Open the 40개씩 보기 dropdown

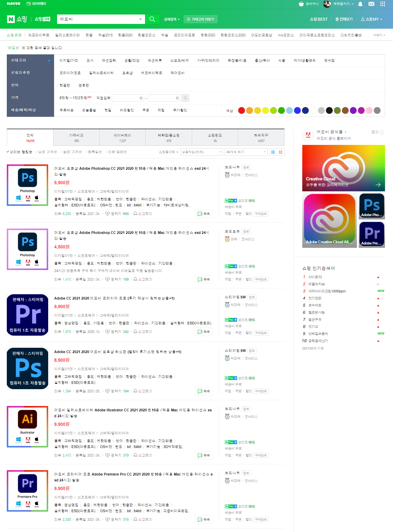coord(246,152)
